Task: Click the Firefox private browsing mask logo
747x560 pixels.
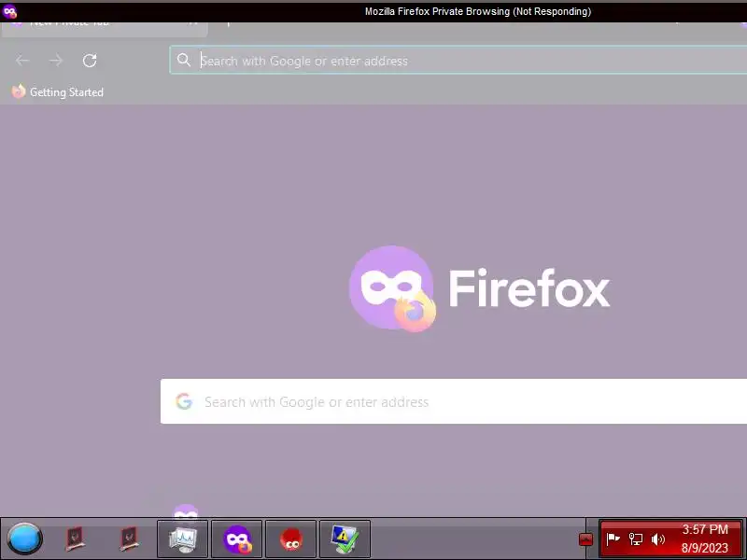Action: (x=392, y=288)
